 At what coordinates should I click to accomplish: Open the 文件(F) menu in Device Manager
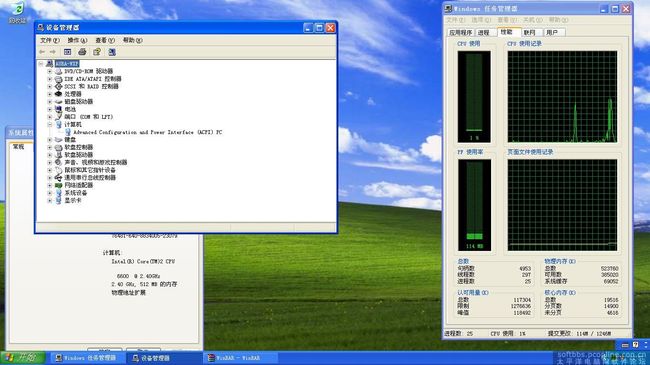[x=49, y=40]
